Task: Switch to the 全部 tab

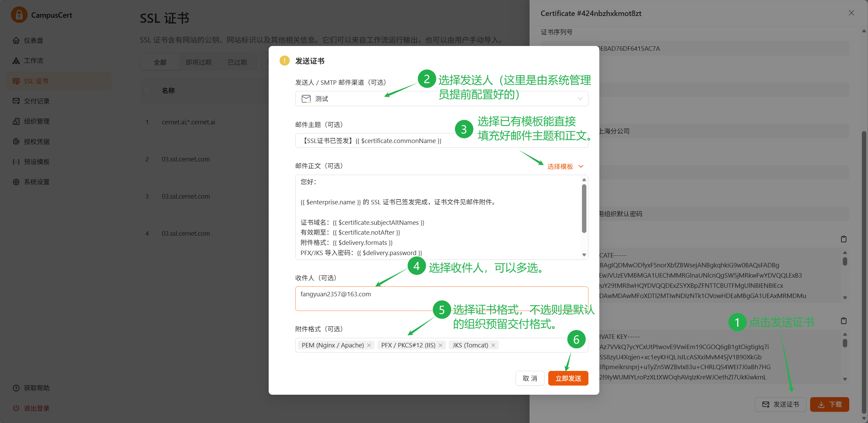Action: [x=160, y=62]
